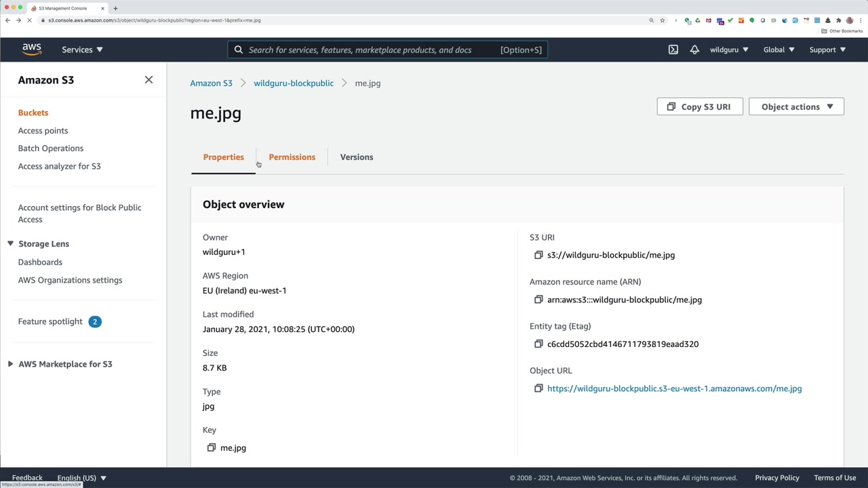Collapse the Storage Lens section
This screenshot has width=868, height=488.
click(x=10, y=244)
